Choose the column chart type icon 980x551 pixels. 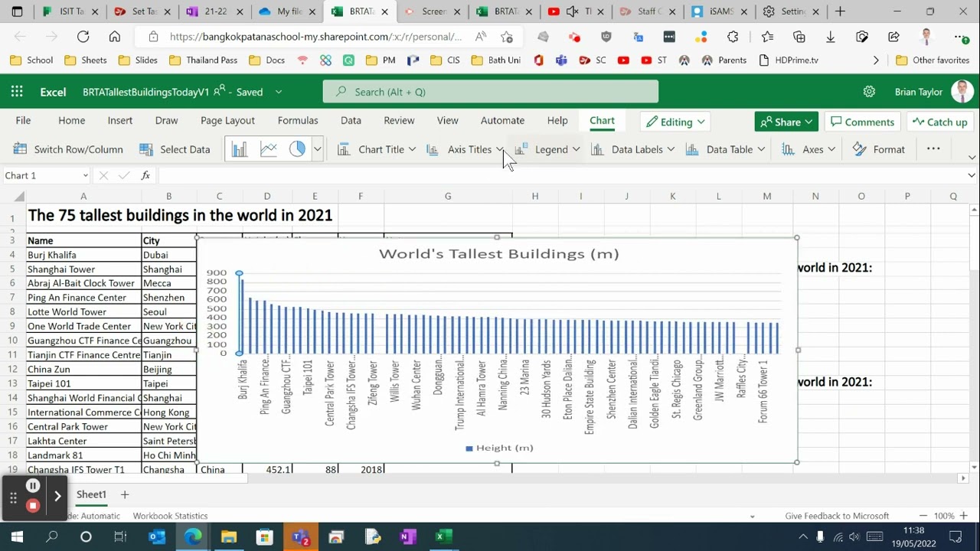(x=240, y=149)
